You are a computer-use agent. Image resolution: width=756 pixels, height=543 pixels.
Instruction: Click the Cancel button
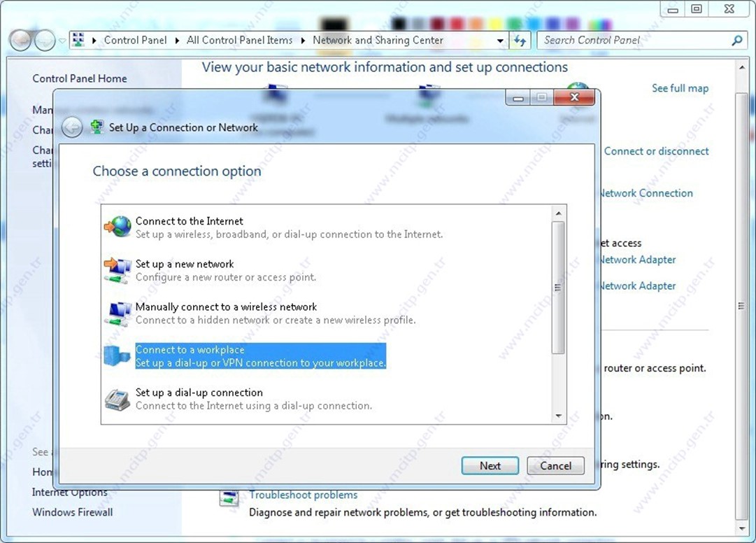click(555, 466)
